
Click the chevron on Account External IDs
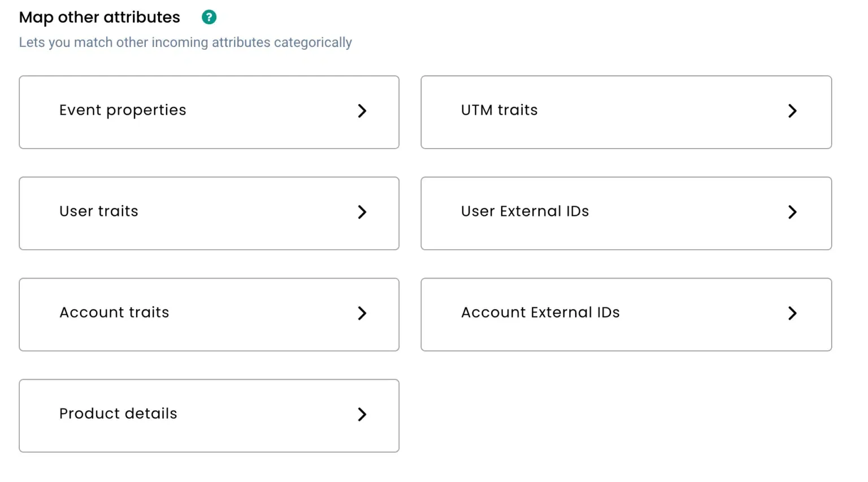coord(792,313)
